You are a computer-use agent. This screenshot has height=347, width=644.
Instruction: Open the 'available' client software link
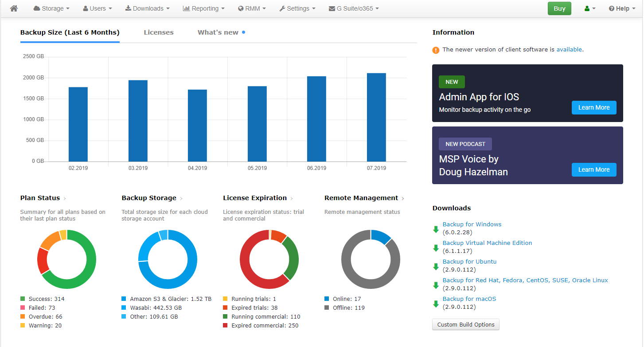[569, 50]
